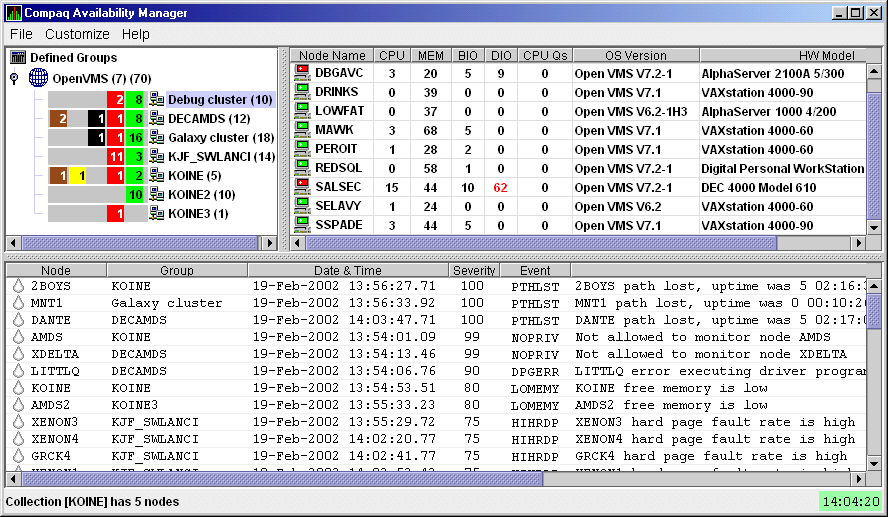The image size is (888, 517).
Task: Click the KOINE2 group cluster icon
Action: coord(157,195)
